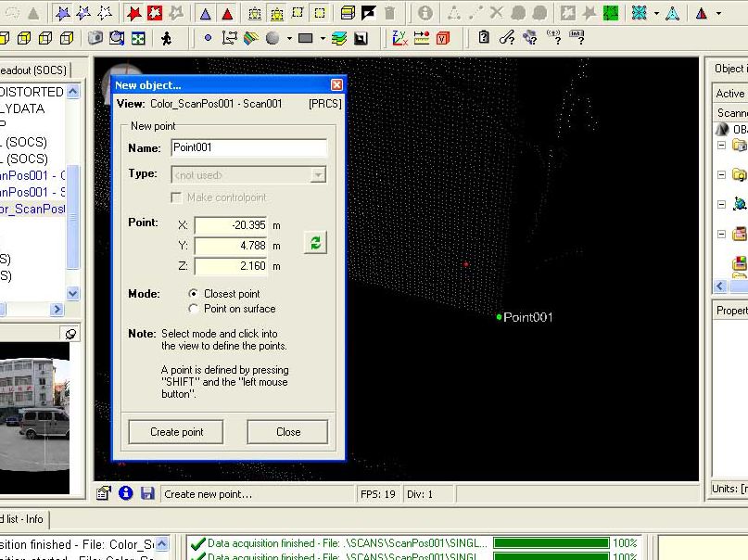Click the left panel's vertical scrollbar up arrow
This screenshot has width=748, height=560.
point(73,91)
